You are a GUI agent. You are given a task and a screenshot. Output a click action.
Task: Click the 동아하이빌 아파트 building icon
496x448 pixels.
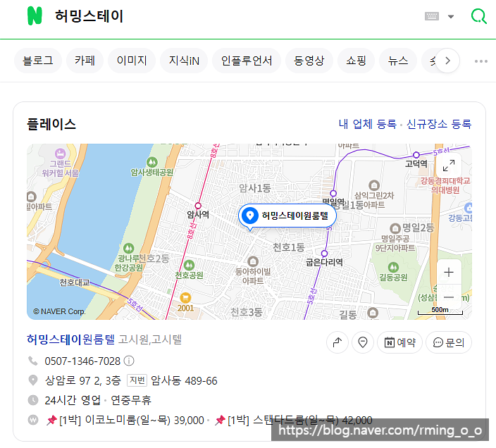253,261
